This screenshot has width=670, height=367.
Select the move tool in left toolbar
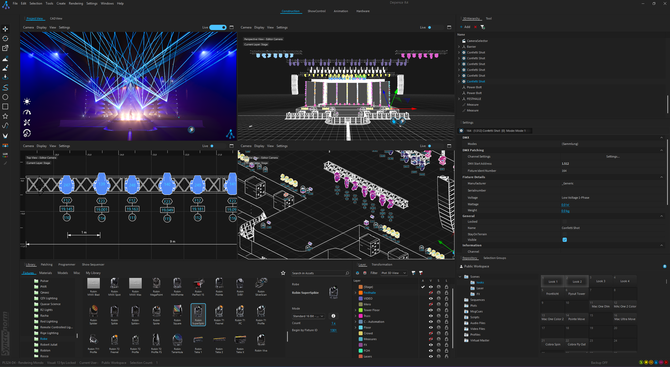(5, 29)
